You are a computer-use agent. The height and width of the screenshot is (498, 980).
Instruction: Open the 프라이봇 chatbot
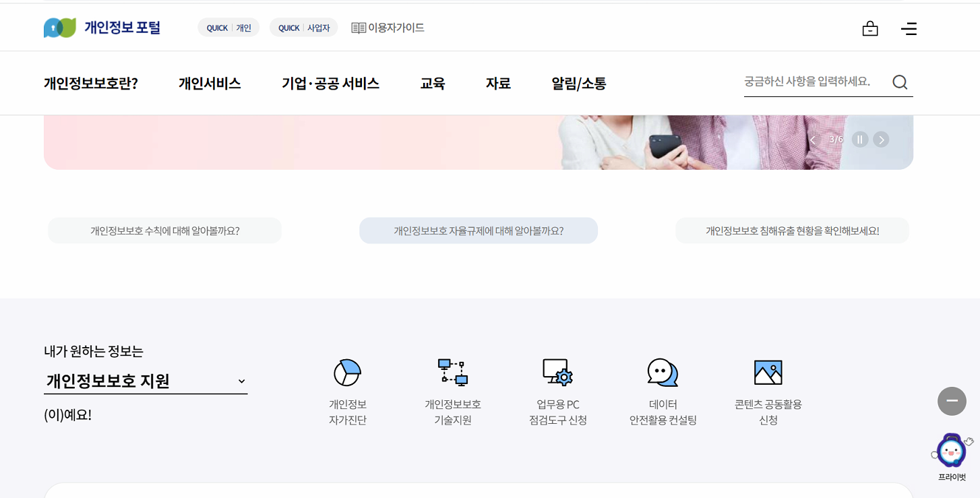point(952,458)
